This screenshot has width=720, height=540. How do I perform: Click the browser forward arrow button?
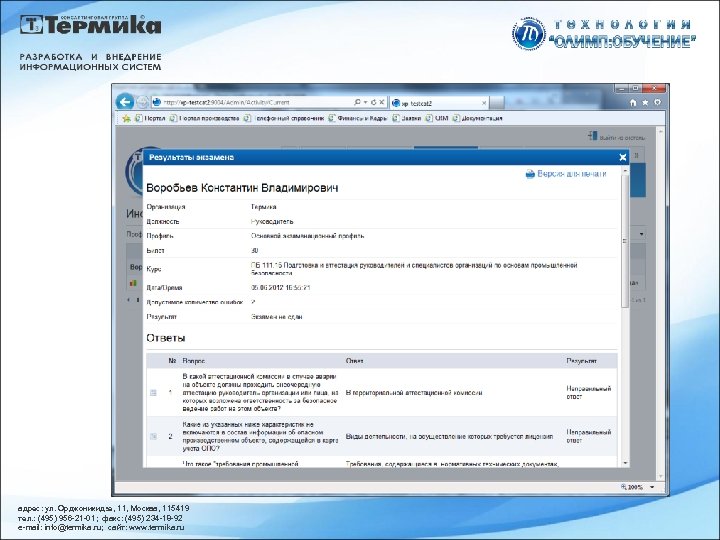click(x=143, y=102)
